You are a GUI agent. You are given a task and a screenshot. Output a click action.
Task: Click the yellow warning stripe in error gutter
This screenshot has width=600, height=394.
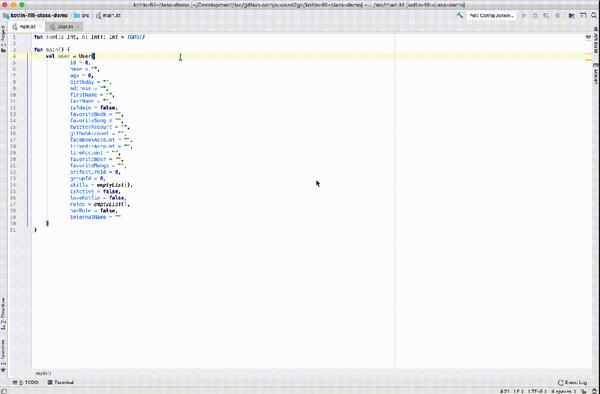point(588,55)
